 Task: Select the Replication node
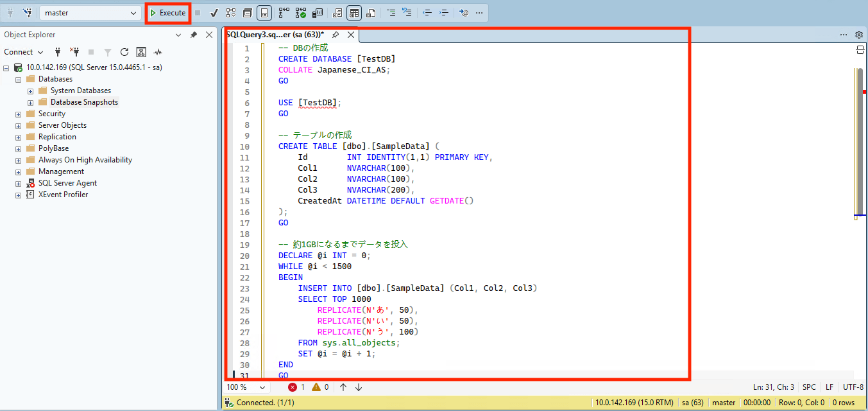click(57, 137)
